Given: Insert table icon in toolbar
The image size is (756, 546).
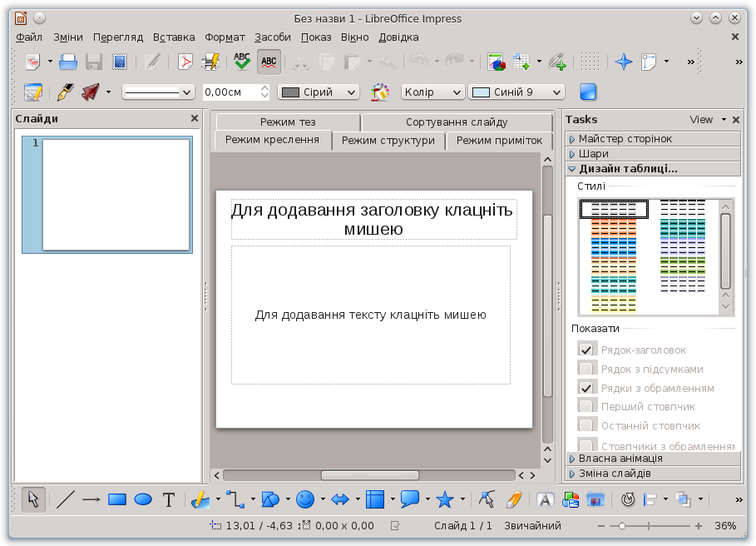Looking at the screenshot, I should point(521,62).
